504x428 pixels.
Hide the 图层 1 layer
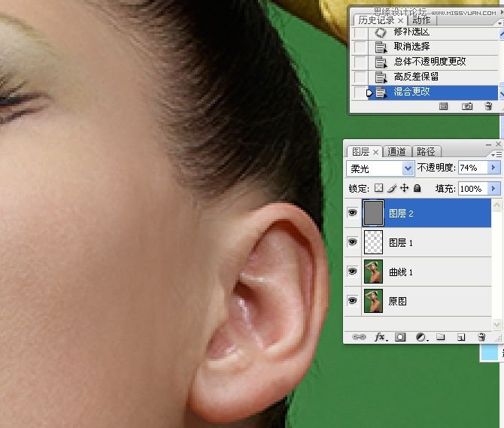coord(353,242)
